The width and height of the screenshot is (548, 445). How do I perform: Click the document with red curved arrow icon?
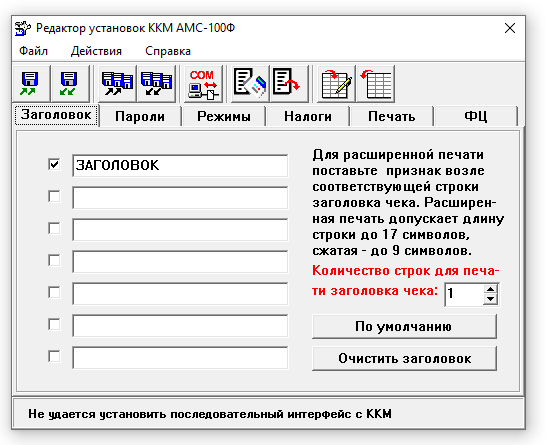coord(289,84)
